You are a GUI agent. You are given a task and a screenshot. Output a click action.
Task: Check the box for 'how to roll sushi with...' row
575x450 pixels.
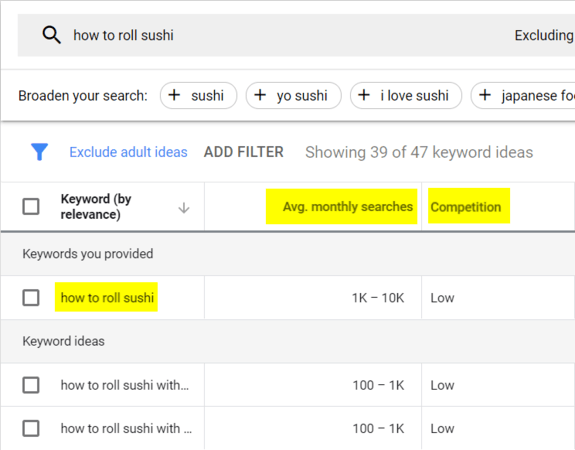pos(31,385)
